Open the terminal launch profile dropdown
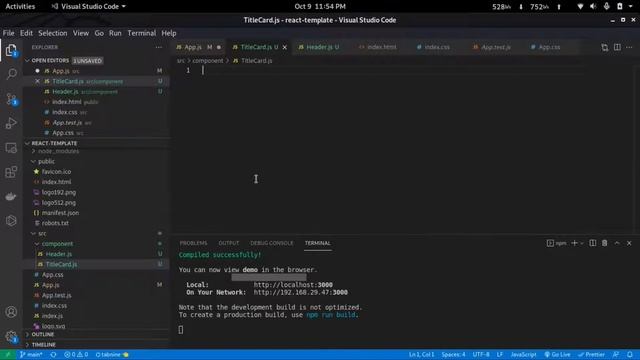Viewport: 640px width, 360px height. click(x=582, y=243)
